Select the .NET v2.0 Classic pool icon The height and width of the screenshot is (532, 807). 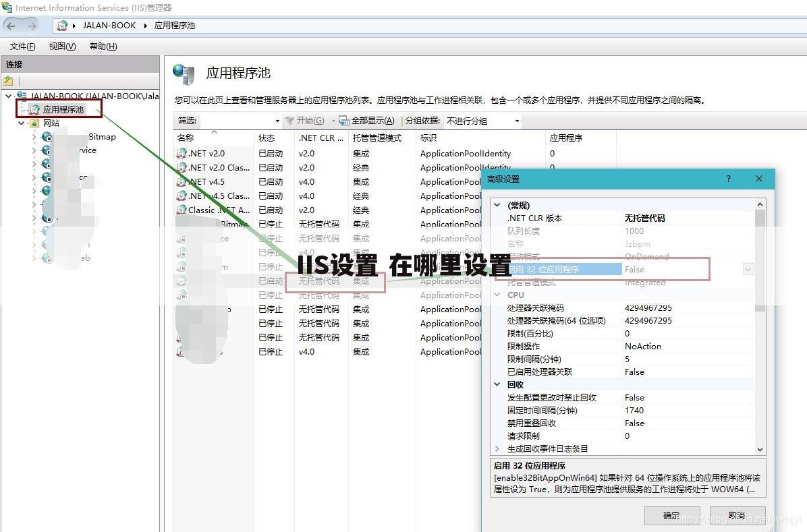[x=182, y=167]
